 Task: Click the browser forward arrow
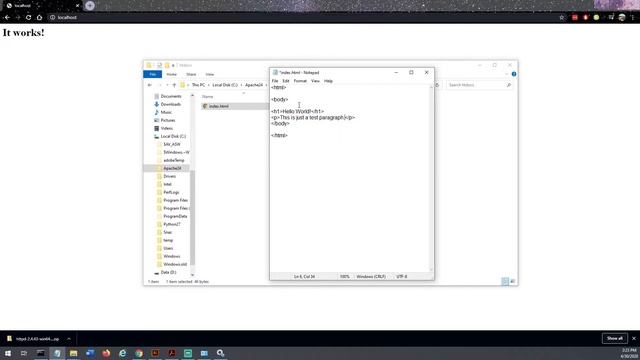[x=18, y=18]
